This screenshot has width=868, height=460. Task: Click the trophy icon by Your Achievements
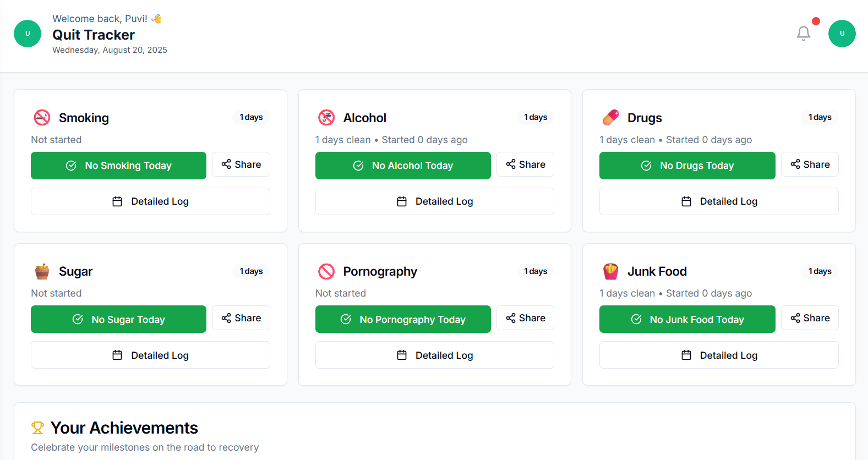[x=37, y=428]
